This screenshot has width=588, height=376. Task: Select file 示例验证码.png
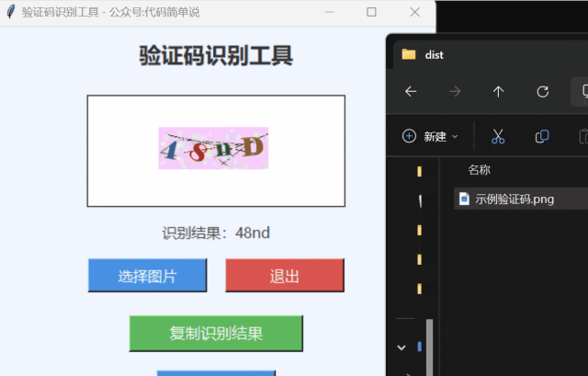coord(521,199)
